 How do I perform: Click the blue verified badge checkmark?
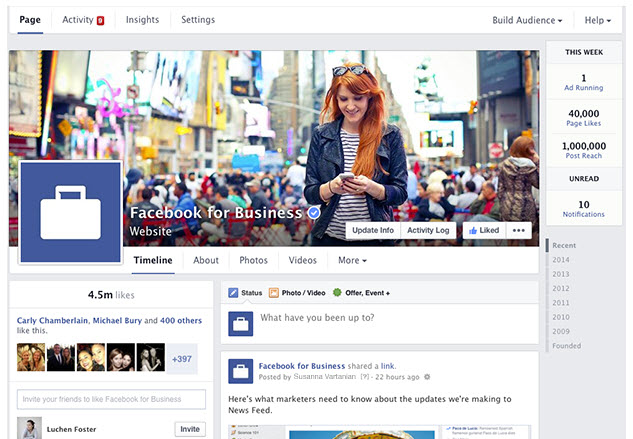pyautogui.click(x=314, y=213)
